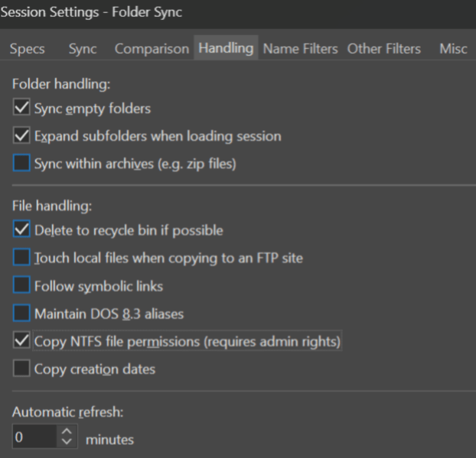Go to the Comparison tab
The height and width of the screenshot is (458, 476).
(152, 49)
